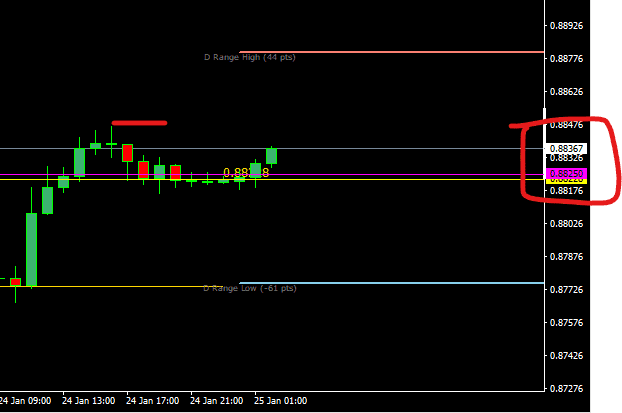Click the 0.88026 price axis label
This screenshot has height=413, width=622.
click(x=566, y=224)
